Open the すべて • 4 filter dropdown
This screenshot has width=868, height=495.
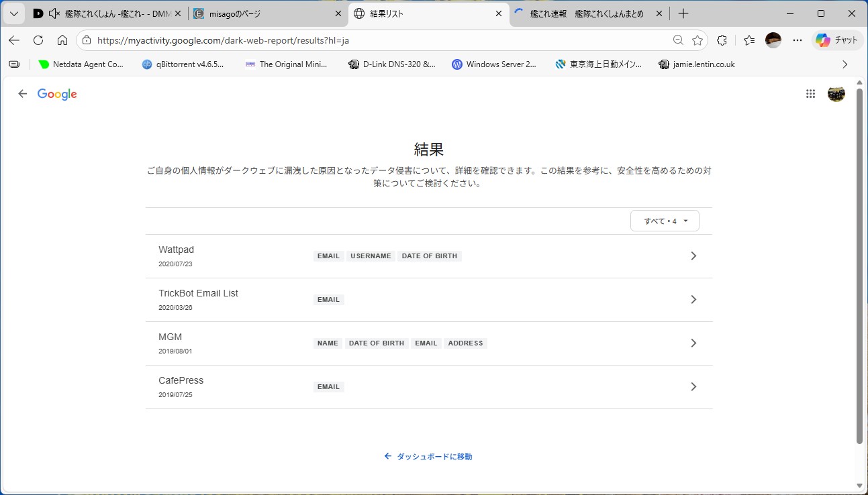pyautogui.click(x=665, y=221)
